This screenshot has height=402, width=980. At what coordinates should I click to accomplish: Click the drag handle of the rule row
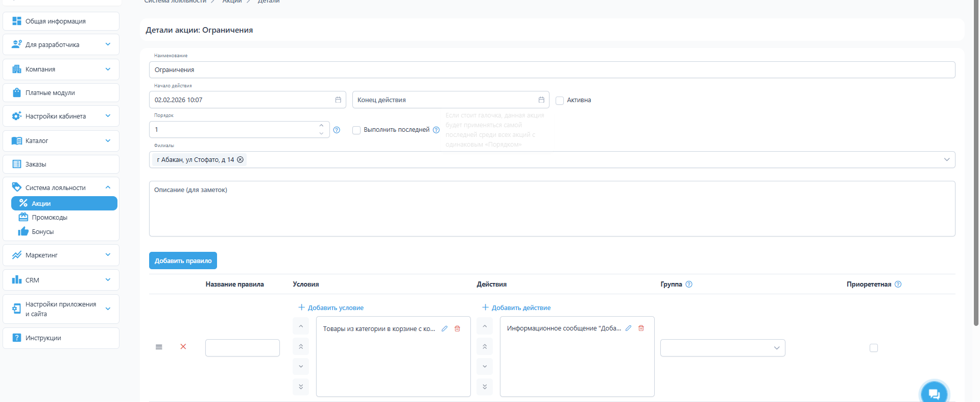click(x=159, y=347)
